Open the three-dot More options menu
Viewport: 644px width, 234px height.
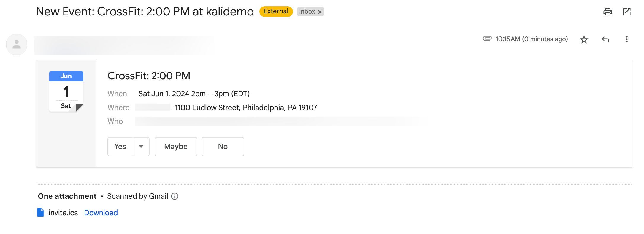627,39
